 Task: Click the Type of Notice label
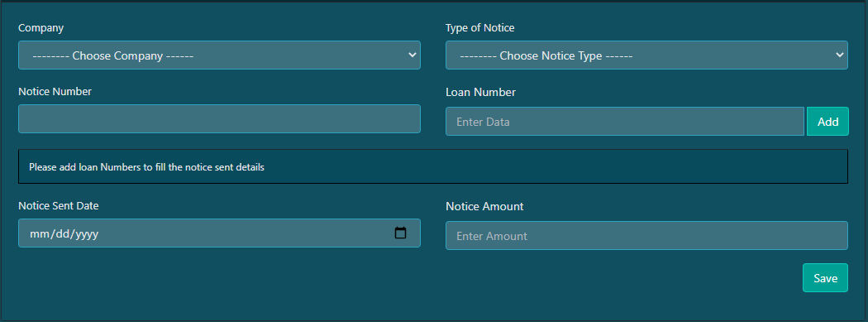[x=480, y=27]
